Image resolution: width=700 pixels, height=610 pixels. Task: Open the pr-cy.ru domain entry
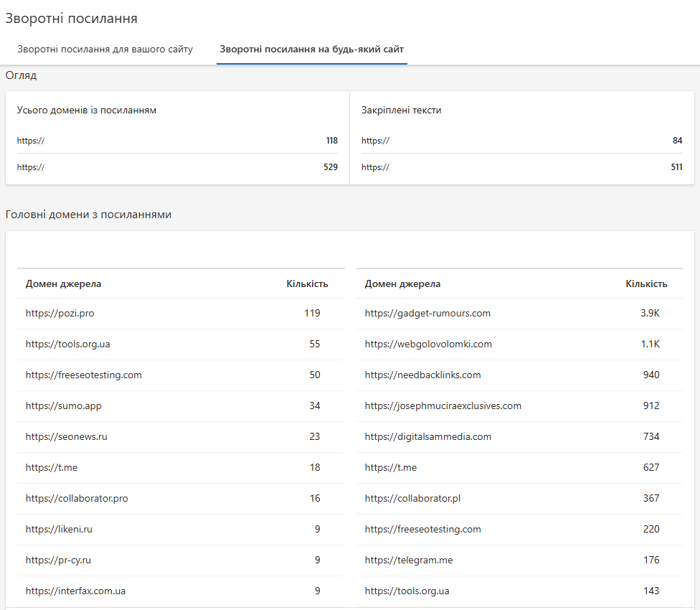point(58,560)
